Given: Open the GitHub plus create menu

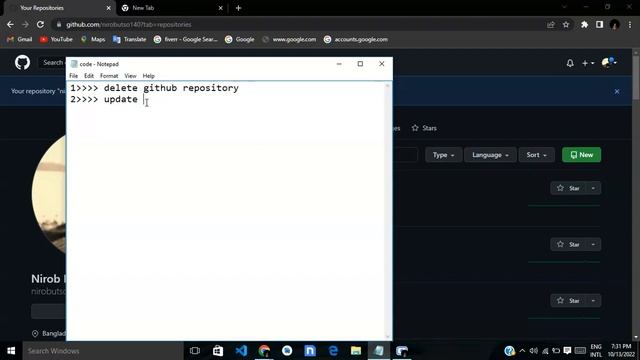Looking at the screenshot, I should [x=588, y=63].
